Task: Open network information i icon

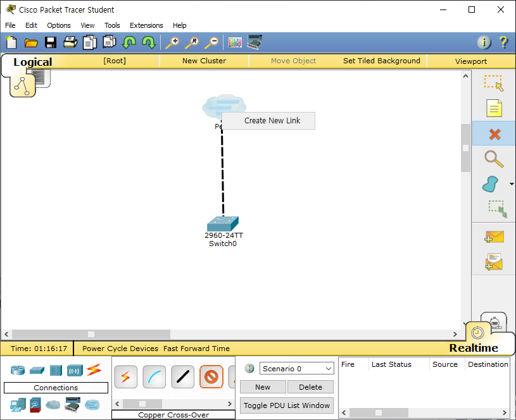Action: point(484,42)
